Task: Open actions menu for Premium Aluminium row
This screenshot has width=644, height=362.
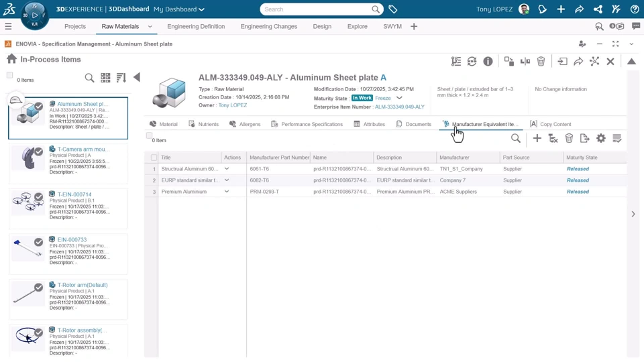Action: [x=227, y=192]
